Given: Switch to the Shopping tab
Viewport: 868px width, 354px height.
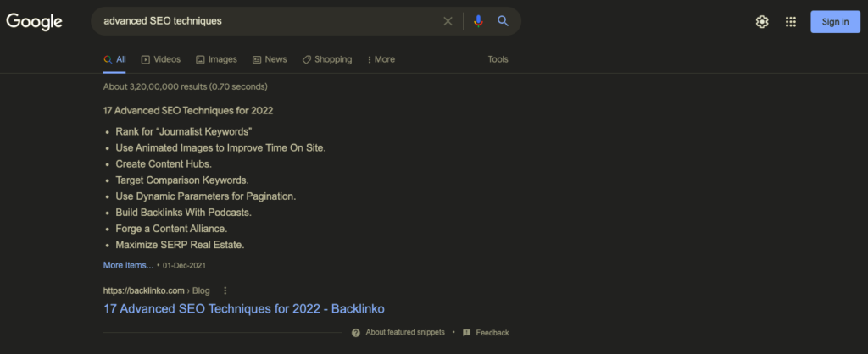Looking at the screenshot, I should (326, 59).
